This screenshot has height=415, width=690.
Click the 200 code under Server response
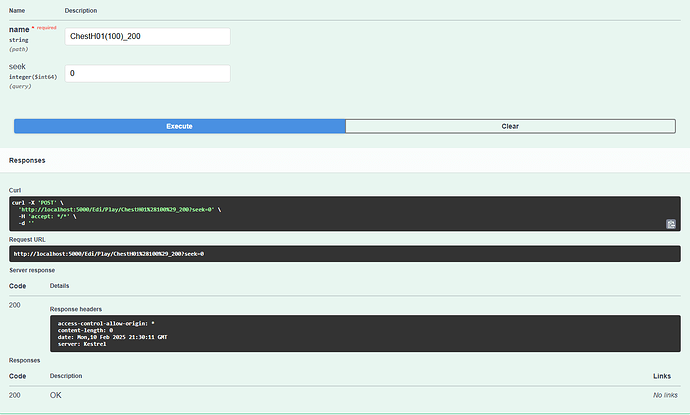click(x=15, y=305)
